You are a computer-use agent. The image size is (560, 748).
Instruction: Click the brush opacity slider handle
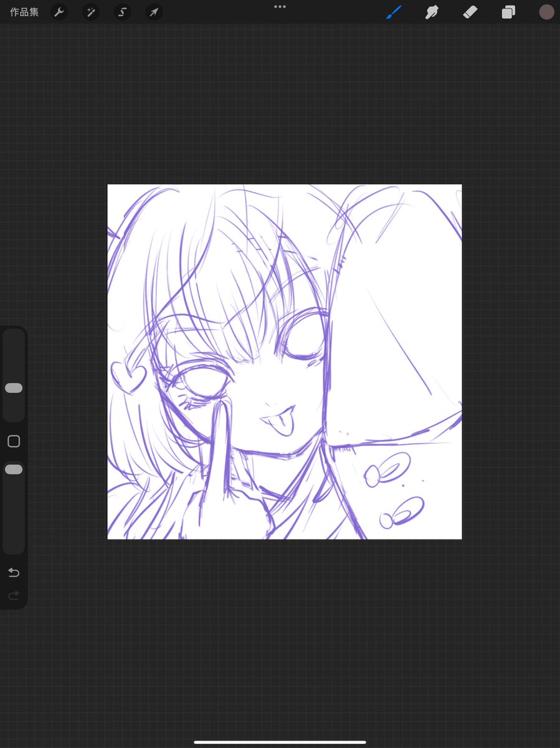[14, 469]
